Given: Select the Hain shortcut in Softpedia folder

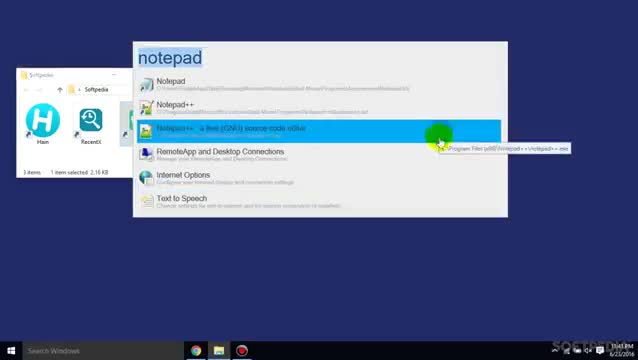Looking at the screenshot, I should 43,124.
